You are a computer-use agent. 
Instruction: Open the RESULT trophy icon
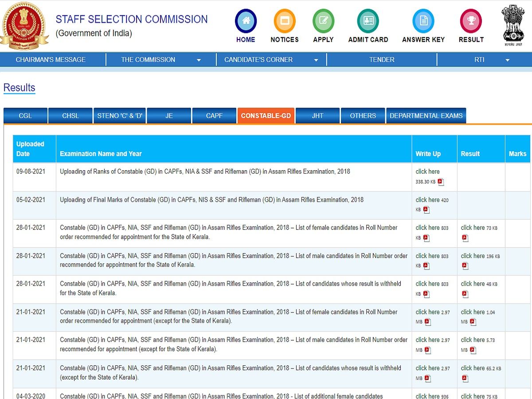471,21
